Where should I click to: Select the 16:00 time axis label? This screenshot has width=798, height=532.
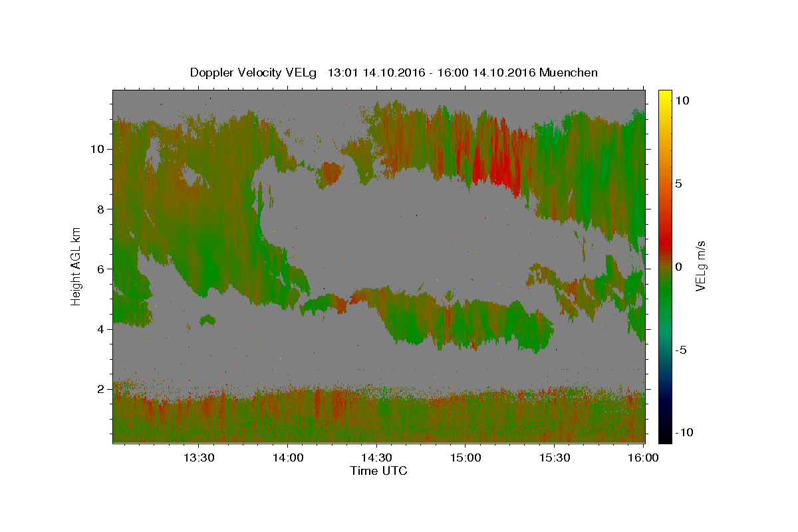[x=643, y=458]
